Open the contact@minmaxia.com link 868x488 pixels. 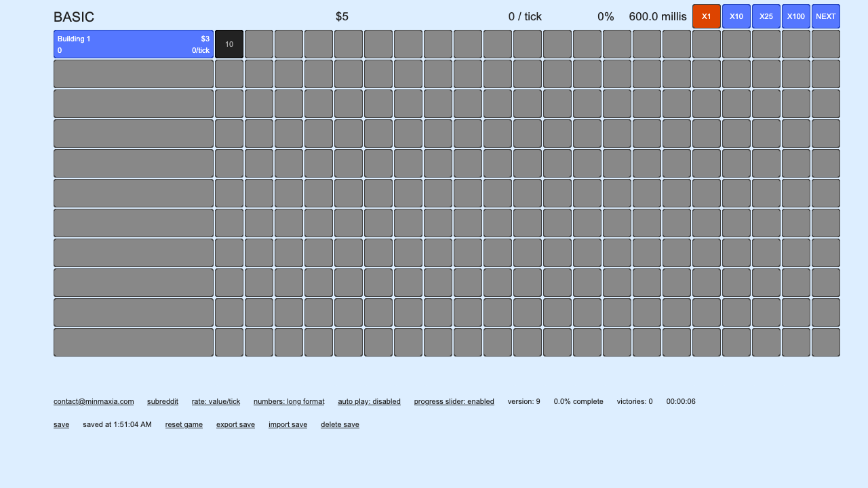point(94,401)
